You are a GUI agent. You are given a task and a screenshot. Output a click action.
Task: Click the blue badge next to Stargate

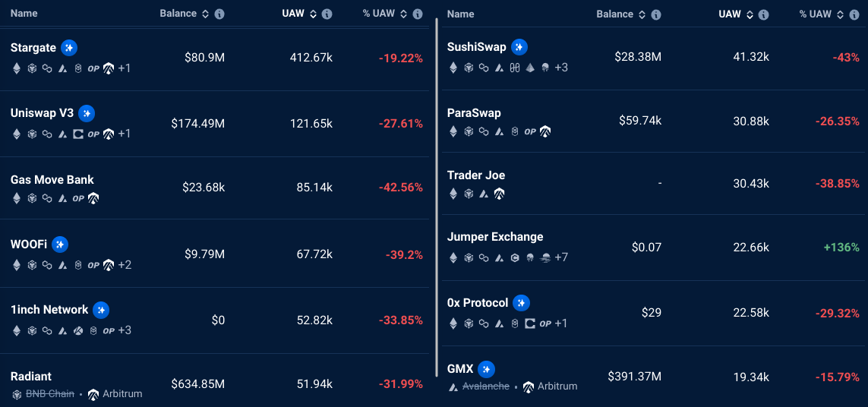tap(69, 48)
